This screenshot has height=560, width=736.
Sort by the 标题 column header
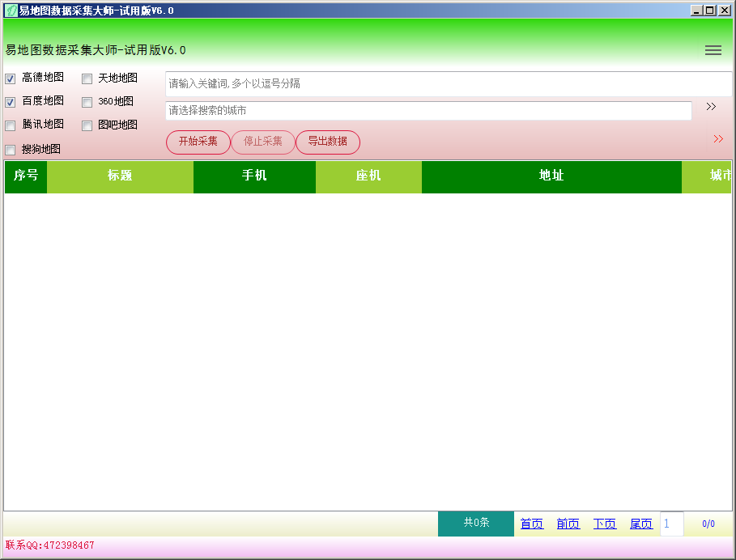click(x=120, y=176)
